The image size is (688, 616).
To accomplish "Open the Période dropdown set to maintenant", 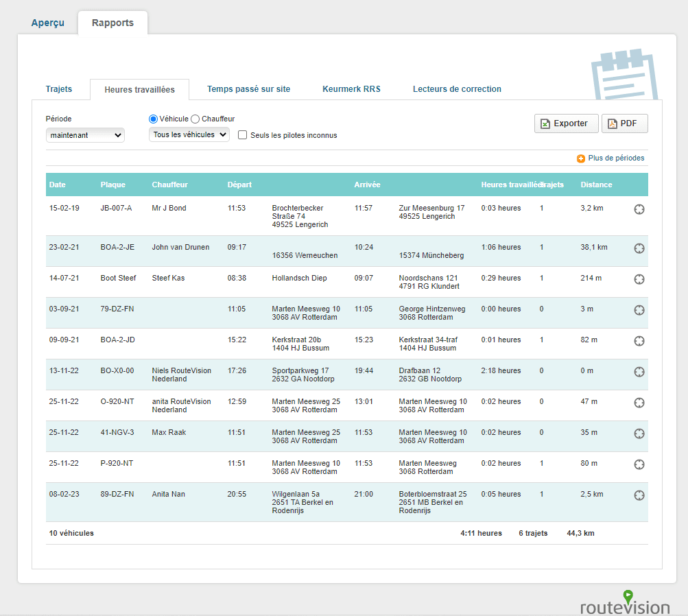I will pos(85,135).
